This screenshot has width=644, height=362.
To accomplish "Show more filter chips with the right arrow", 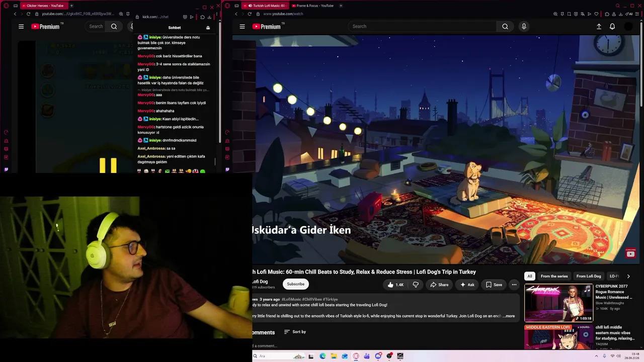I will [628, 276].
